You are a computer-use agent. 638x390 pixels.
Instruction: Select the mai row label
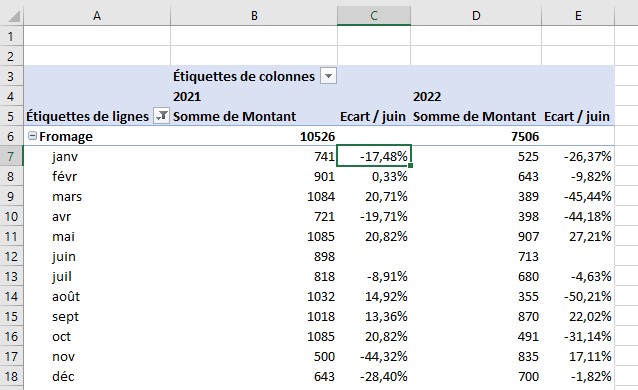click(97, 237)
